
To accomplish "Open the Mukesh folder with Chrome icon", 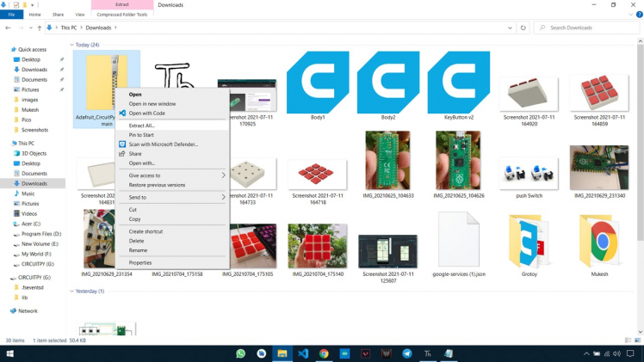I will (x=599, y=244).
